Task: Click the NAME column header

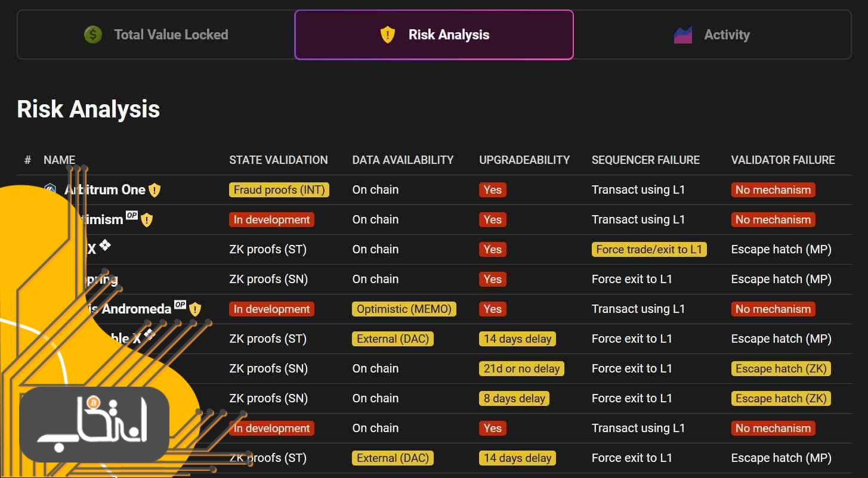Action: [x=59, y=160]
